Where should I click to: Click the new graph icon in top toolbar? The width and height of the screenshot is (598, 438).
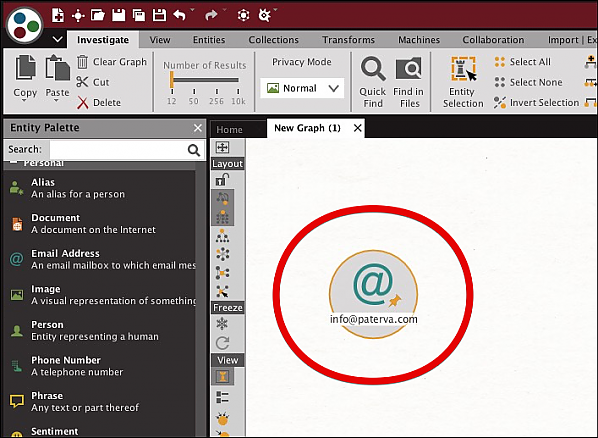tap(58, 15)
